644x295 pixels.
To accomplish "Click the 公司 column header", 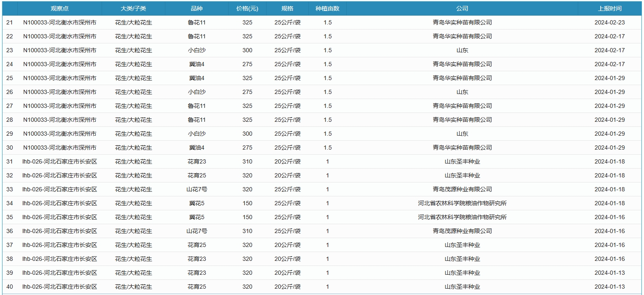I will coord(462,8).
